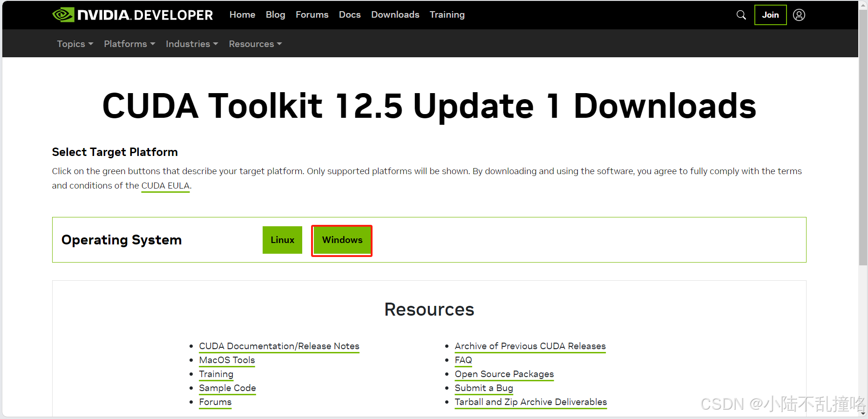Viewport: 868px width, 419px height.
Task: Click the NVIDIA Developer logo
Action: 133,15
